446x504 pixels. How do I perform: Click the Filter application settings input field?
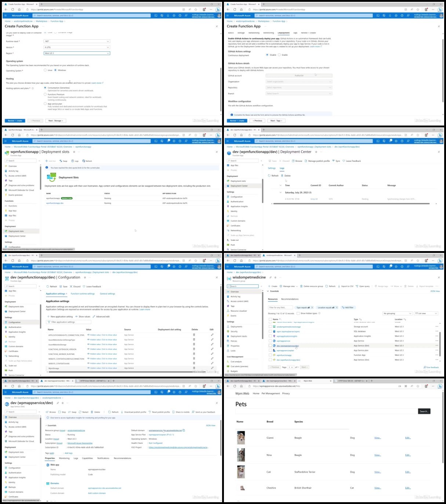68,322
